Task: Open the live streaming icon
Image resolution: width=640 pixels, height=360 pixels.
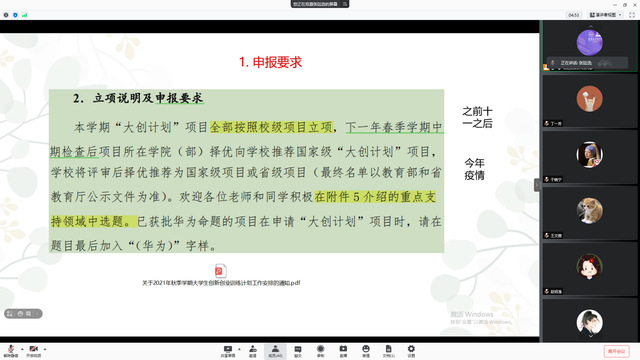Action: (x=343, y=351)
